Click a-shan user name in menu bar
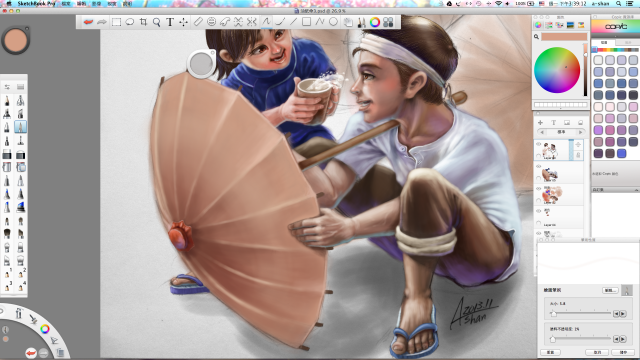 coord(600,3)
